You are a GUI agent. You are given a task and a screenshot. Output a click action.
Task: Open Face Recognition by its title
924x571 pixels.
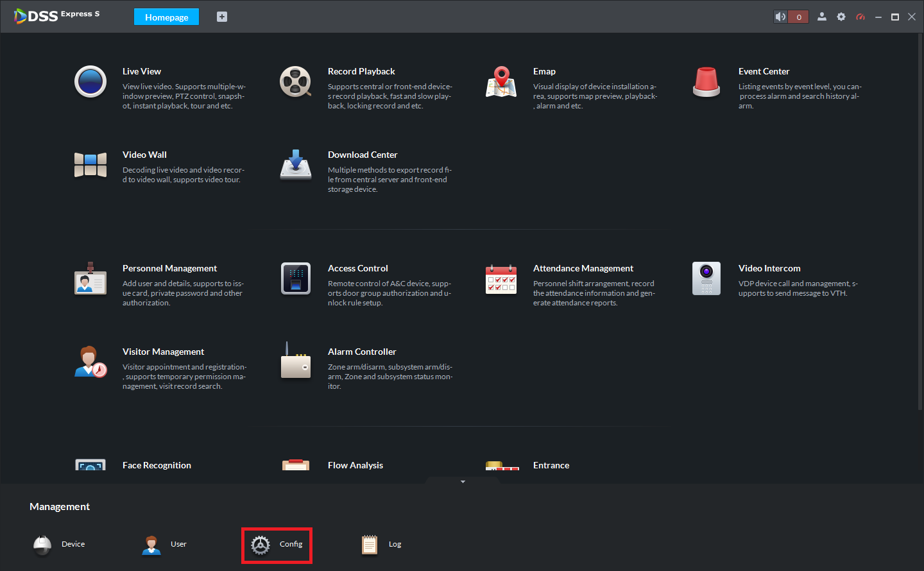tap(157, 465)
